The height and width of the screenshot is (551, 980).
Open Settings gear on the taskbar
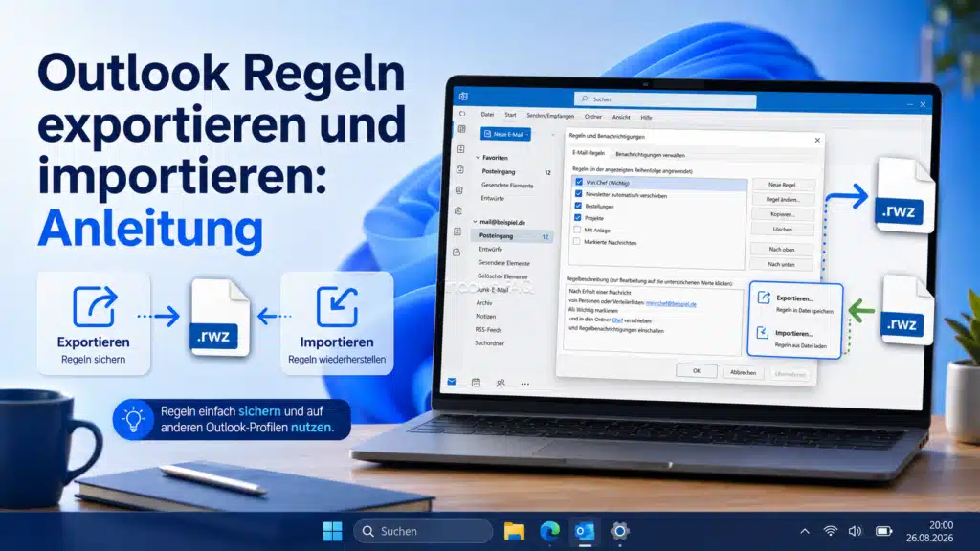coord(620,531)
